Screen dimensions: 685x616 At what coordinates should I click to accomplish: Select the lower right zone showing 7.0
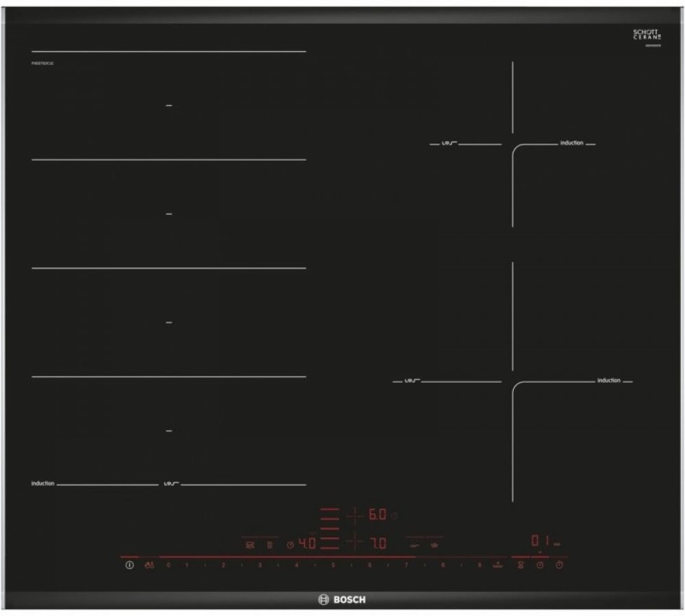[x=378, y=544]
